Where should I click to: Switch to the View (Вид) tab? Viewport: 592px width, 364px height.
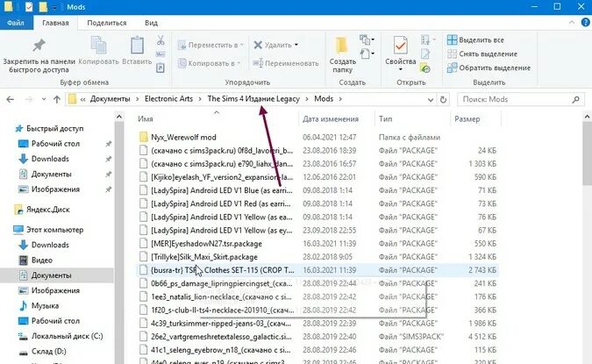[x=151, y=23]
